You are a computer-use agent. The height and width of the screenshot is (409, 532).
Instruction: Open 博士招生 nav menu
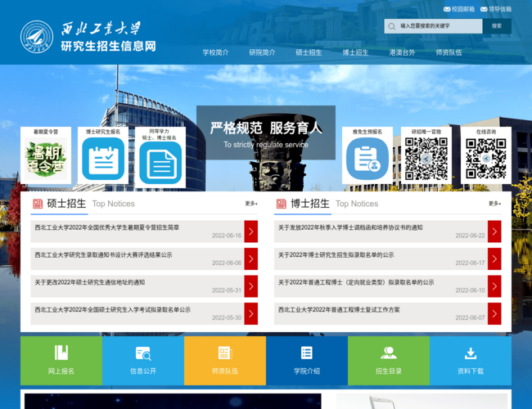(x=355, y=52)
